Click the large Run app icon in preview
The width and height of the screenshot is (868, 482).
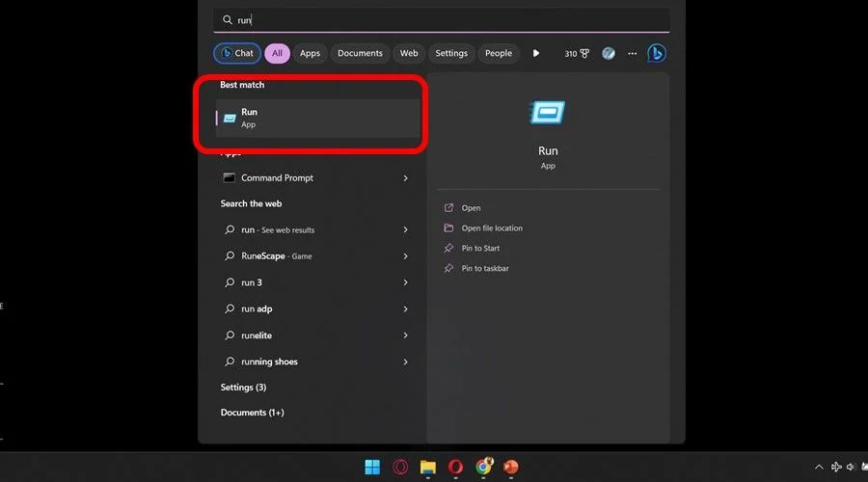click(x=548, y=113)
